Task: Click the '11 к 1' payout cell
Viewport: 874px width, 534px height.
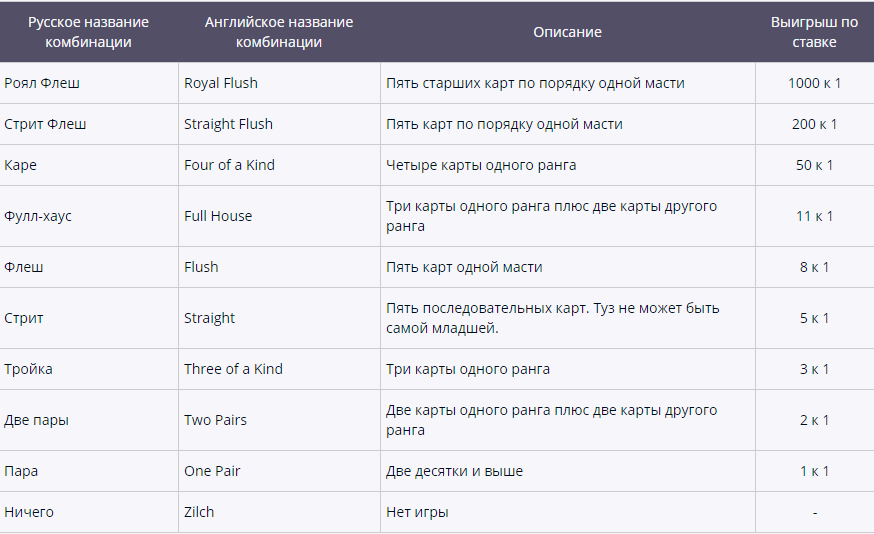Action: coord(814,216)
